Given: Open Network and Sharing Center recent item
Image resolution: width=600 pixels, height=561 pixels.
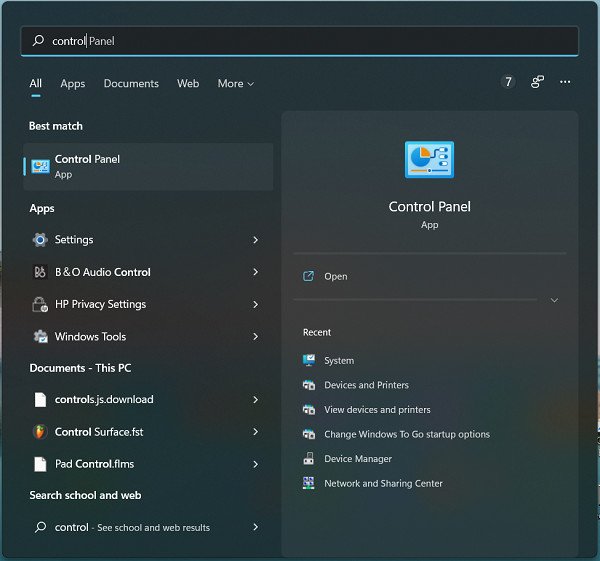Looking at the screenshot, I should [383, 484].
